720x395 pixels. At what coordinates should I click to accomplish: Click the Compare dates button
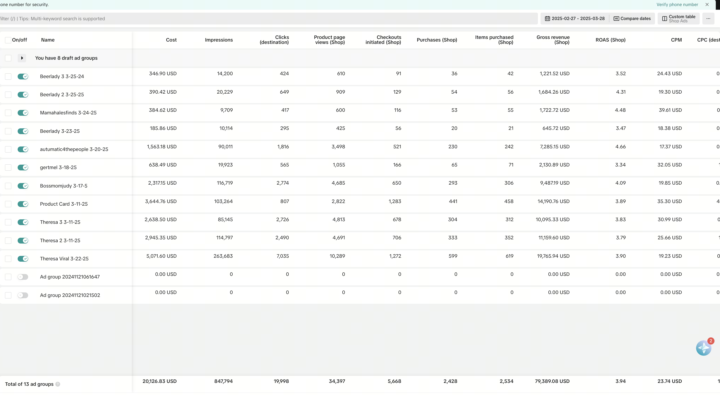pos(632,18)
